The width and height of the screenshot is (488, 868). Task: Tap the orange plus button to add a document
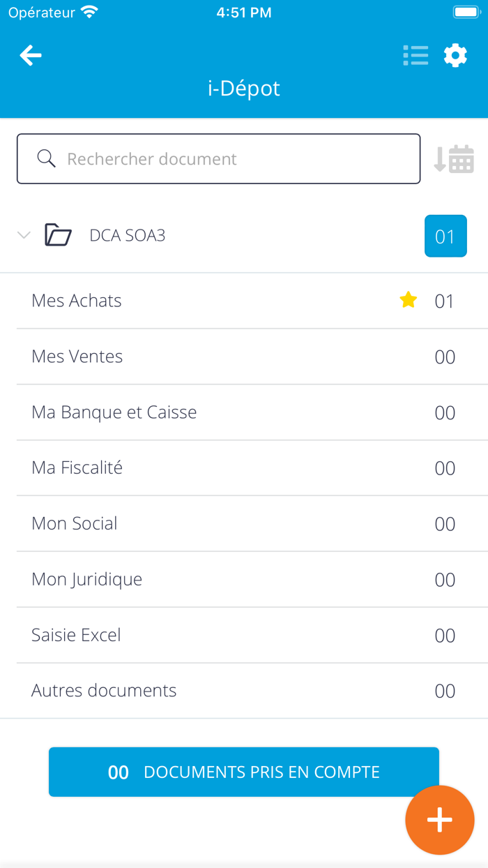(x=439, y=820)
